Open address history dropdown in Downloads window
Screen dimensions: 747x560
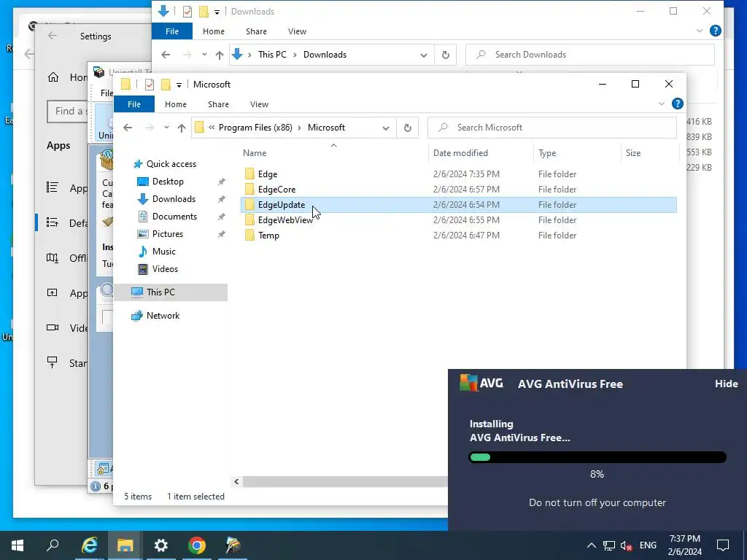[424, 55]
